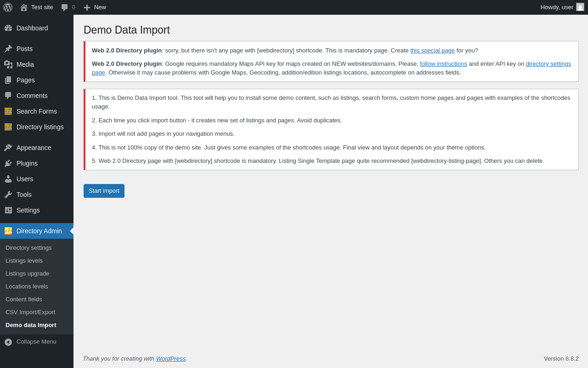This screenshot has width=588, height=368.
Task: Click Collapse Menu text
Action: [x=36, y=342]
